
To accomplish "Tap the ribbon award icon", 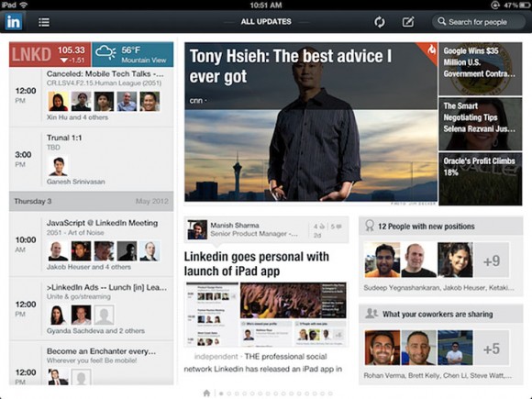I will click(x=370, y=226).
